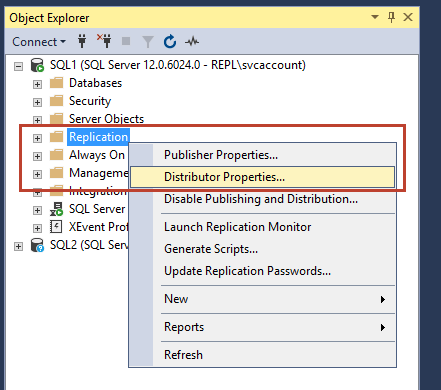Open the Activity Monitor pulse icon
Image resolution: width=441 pixels, height=390 pixels.
192,42
